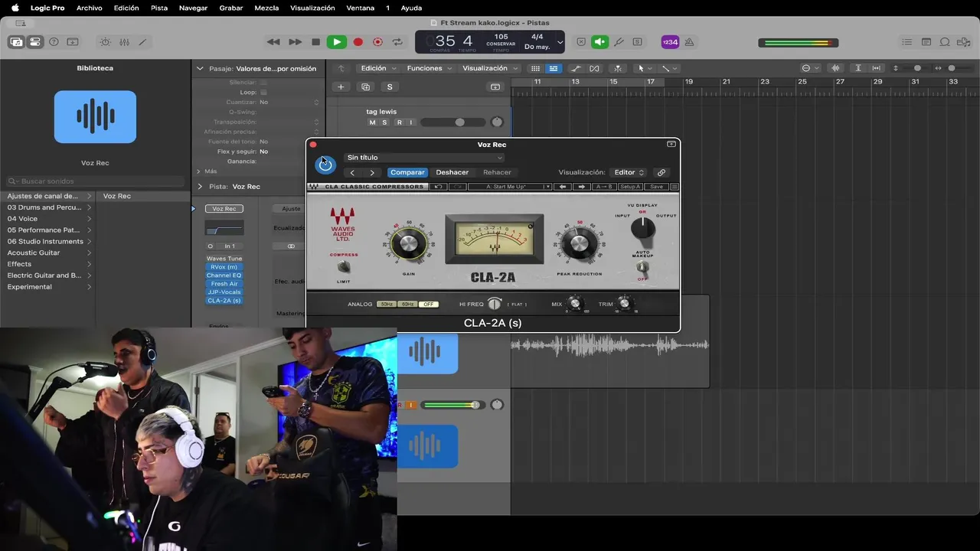This screenshot has width=980, height=551.
Task: Collapse the Pasaje inspector section
Action: tap(201, 68)
